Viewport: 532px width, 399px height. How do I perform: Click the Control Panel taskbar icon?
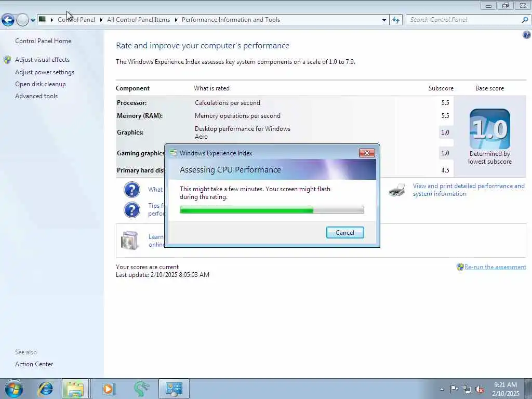click(174, 389)
